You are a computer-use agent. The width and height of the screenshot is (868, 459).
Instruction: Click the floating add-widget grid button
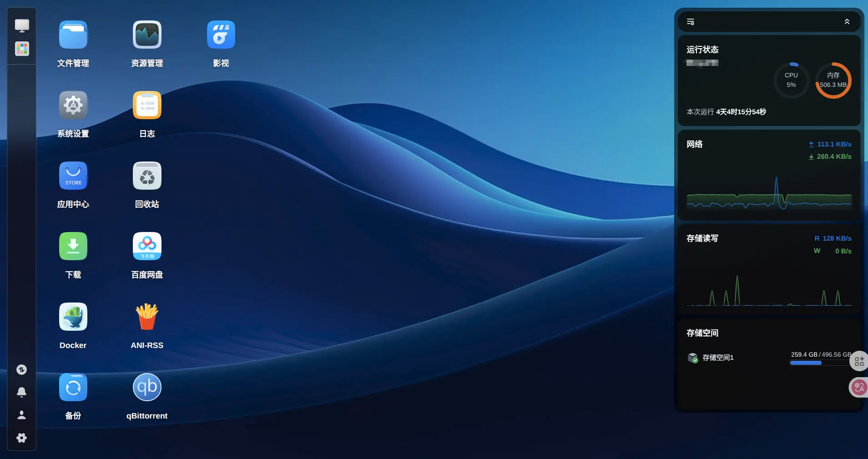pyautogui.click(x=859, y=361)
